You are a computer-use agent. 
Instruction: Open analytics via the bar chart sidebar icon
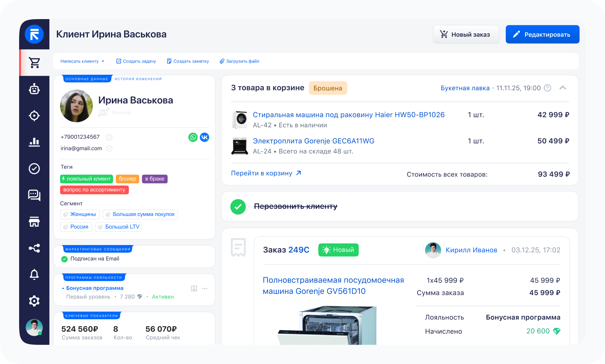point(34,142)
